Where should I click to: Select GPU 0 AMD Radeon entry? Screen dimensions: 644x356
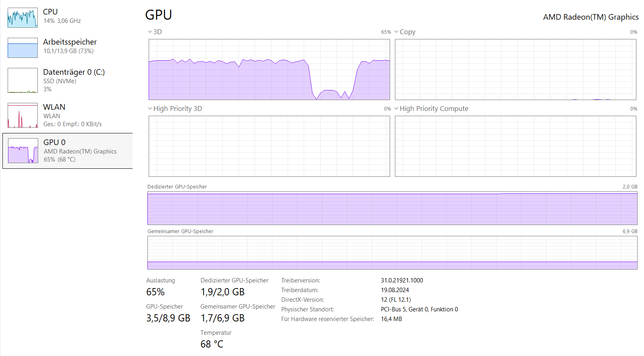pos(80,151)
